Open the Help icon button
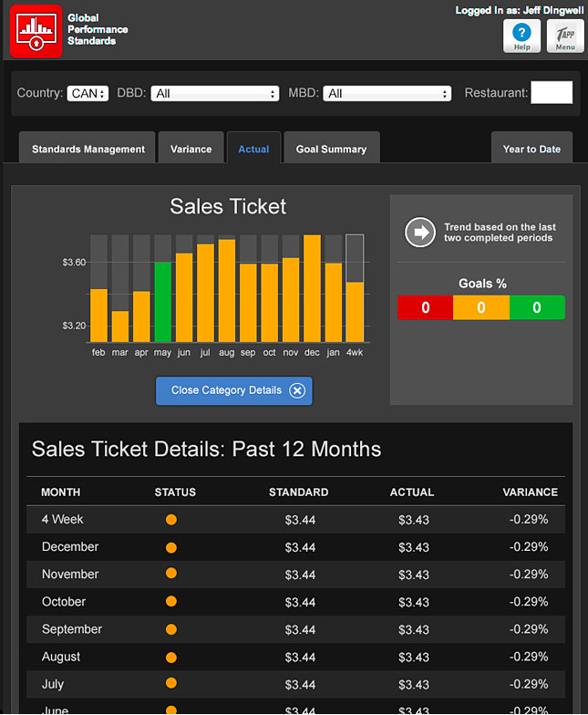This screenshot has width=588, height=715. click(x=521, y=36)
